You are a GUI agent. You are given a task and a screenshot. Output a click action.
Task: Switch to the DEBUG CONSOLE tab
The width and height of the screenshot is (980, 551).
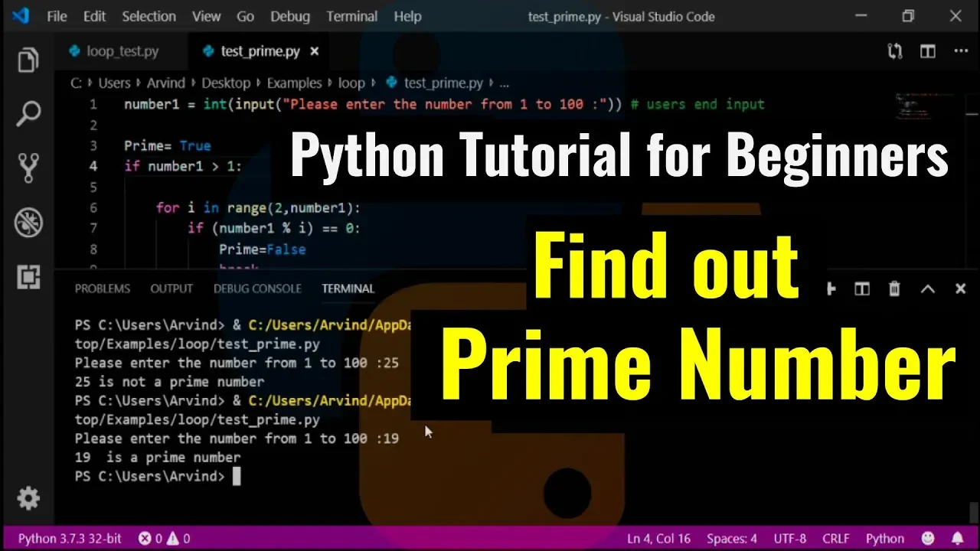click(257, 289)
